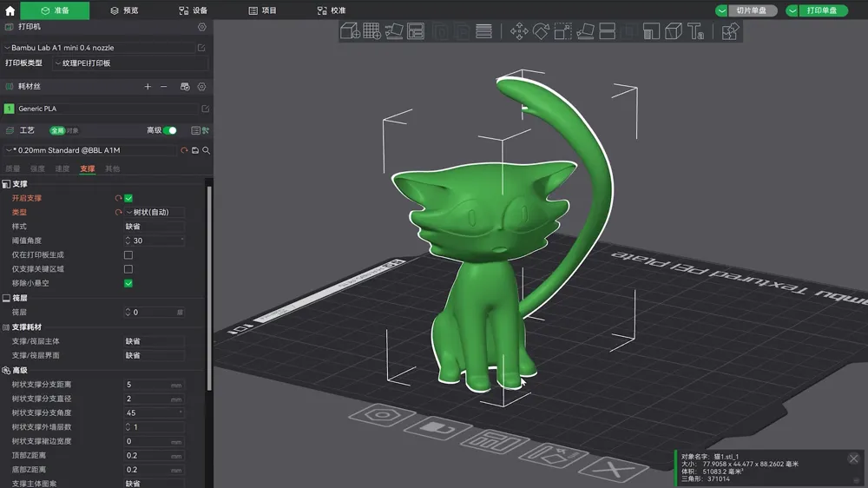Open the 质量 quality settings tab
The height and width of the screenshot is (488, 868).
pos(13,169)
